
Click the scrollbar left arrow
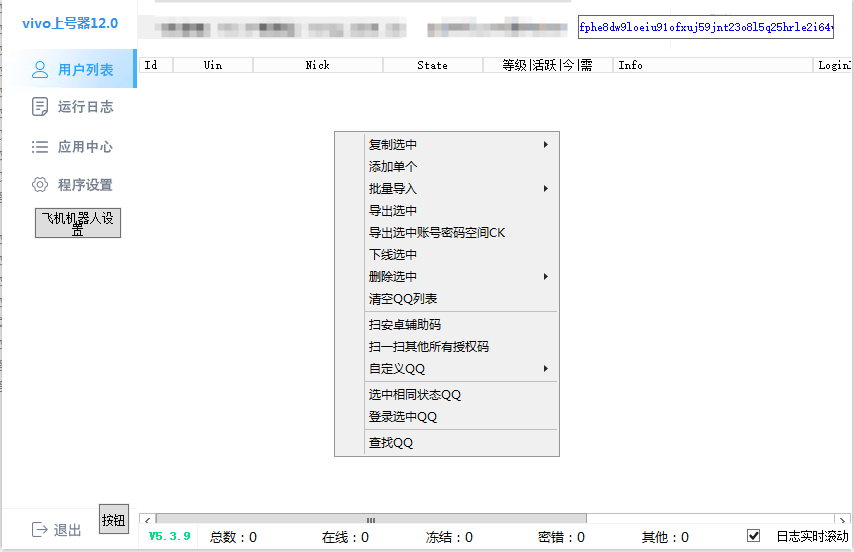pyautogui.click(x=146, y=520)
